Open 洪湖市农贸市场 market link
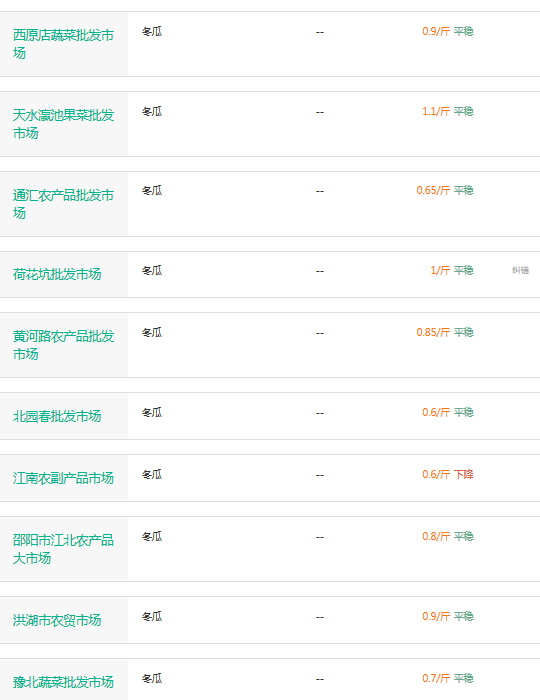This screenshot has height=700, width=540. click(x=57, y=620)
